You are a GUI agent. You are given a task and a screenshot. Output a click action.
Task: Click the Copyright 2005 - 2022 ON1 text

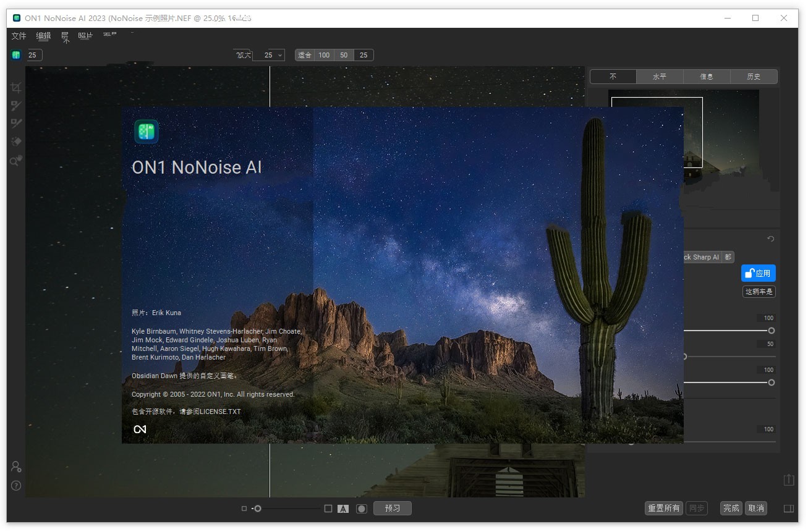click(x=213, y=394)
